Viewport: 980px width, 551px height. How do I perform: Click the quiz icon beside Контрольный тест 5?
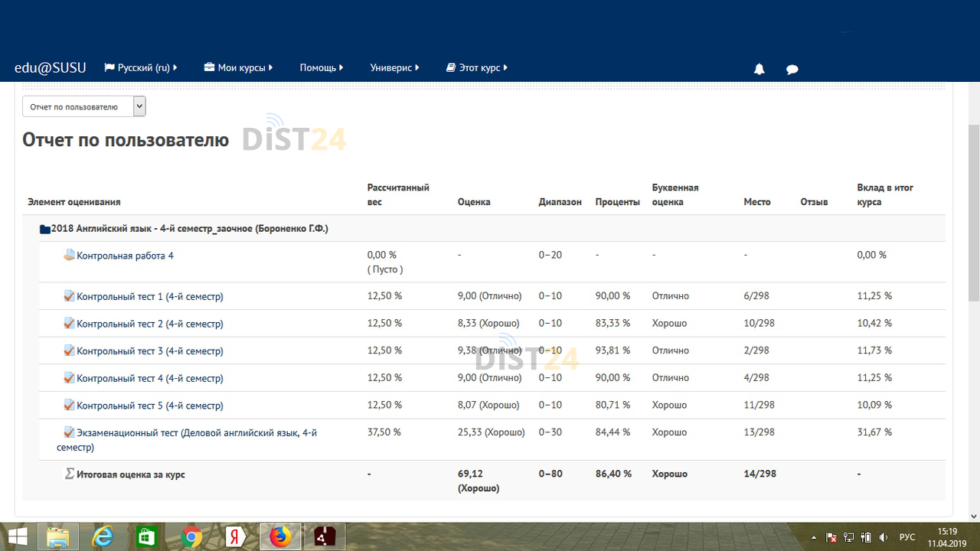[67, 405]
